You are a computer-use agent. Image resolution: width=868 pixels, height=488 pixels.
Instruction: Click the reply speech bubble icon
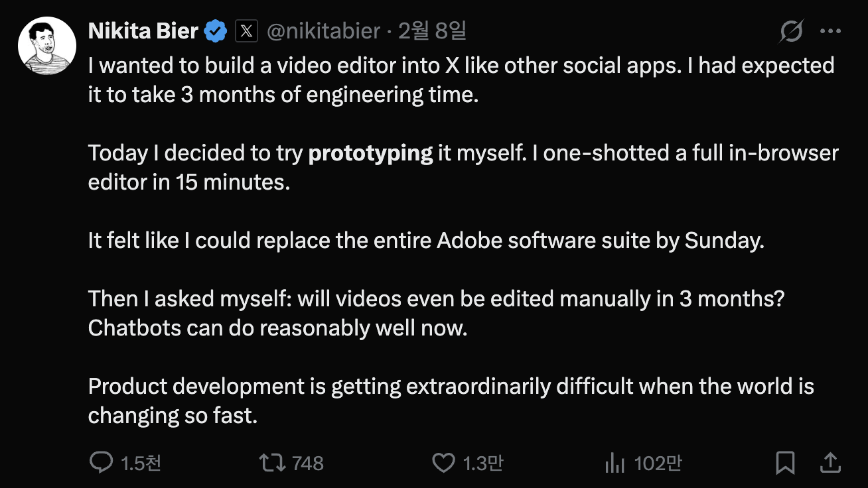pos(101,462)
